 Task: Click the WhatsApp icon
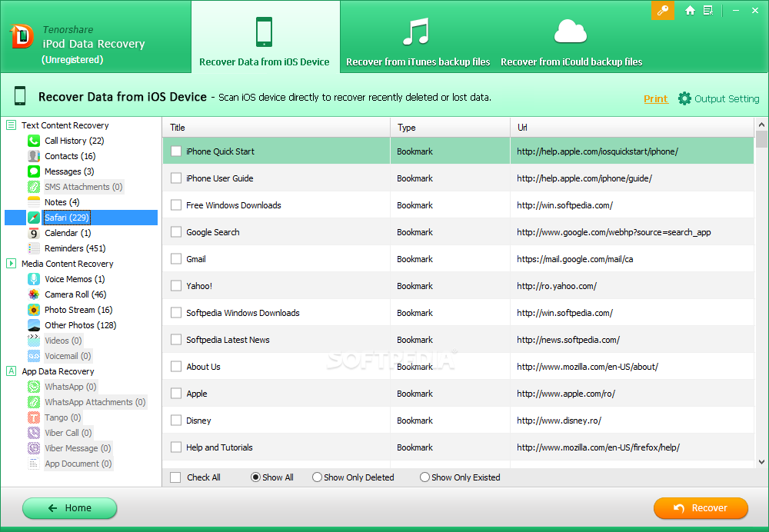point(34,387)
